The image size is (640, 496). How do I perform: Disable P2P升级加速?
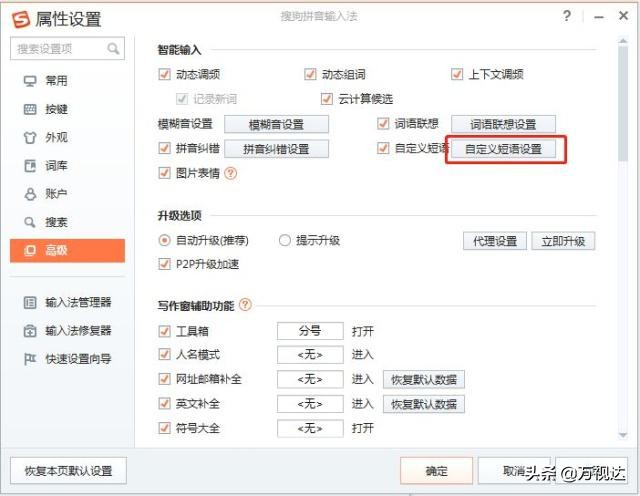pyautogui.click(x=164, y=264)
